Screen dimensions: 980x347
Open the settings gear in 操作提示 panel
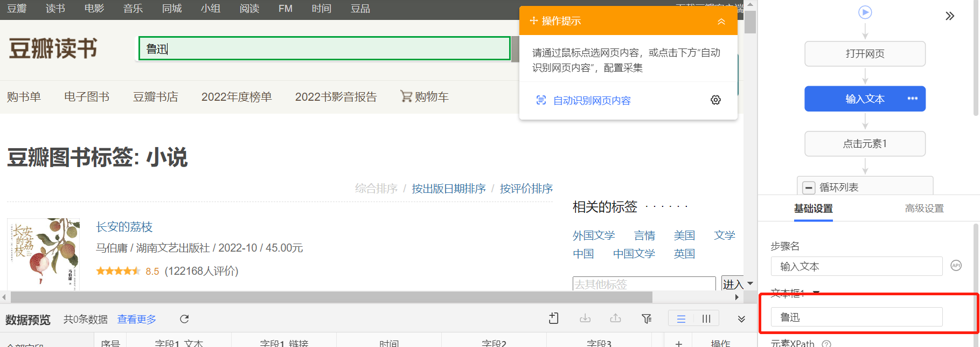715,100
